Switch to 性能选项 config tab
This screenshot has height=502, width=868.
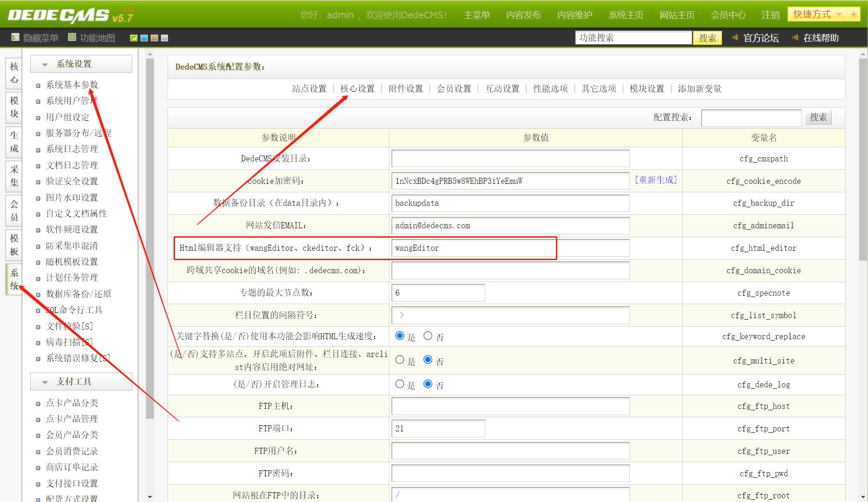(x=550, y=88)
